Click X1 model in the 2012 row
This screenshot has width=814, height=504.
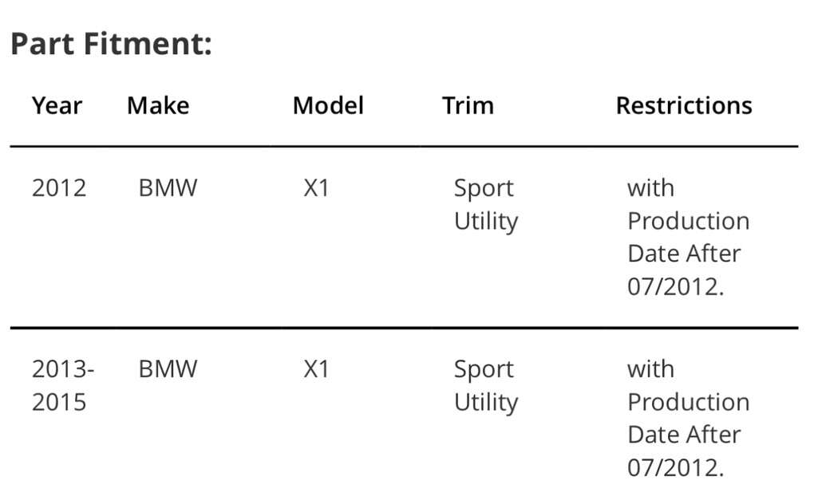(x=317, y=189)
